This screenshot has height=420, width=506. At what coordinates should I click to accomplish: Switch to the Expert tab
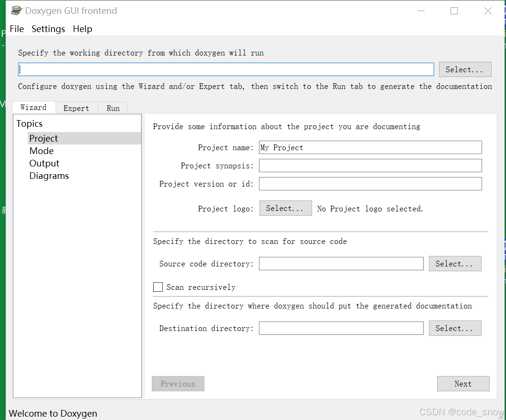pos(77,108)
